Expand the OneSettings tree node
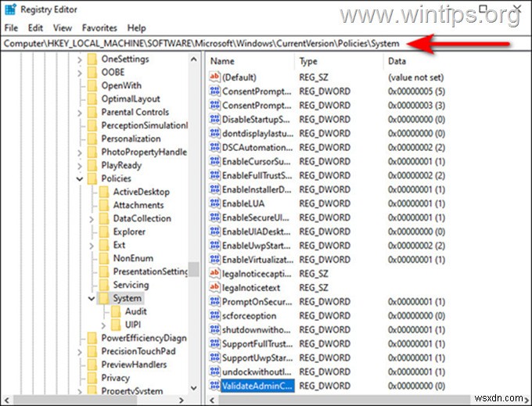This screenshot has height=406, width=532. click(x=79, y=59)
